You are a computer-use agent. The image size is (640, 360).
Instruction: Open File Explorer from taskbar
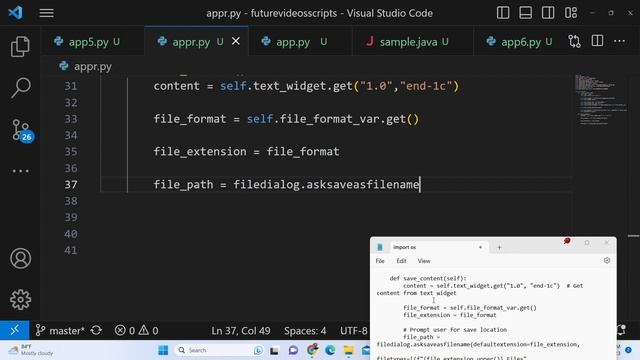pos(349,350)
